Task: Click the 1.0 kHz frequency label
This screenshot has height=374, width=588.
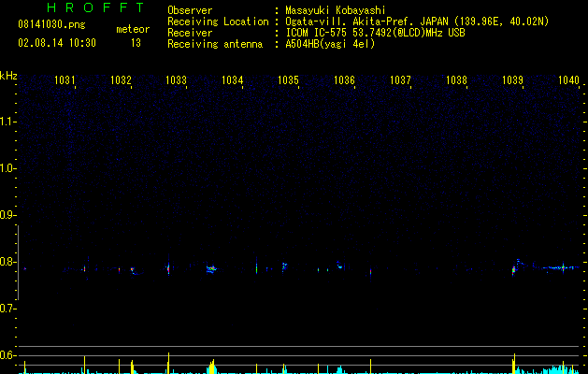Action: [7, 168]
